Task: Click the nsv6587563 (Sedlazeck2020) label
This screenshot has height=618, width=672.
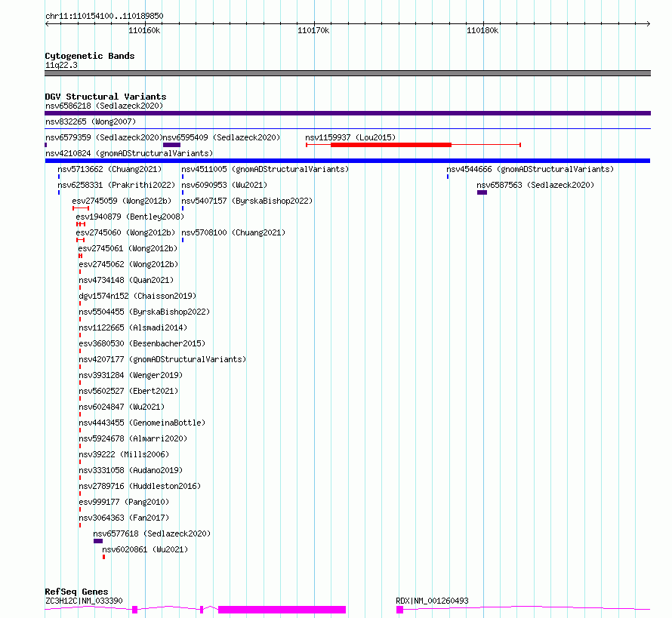Action: coord(535,185)
